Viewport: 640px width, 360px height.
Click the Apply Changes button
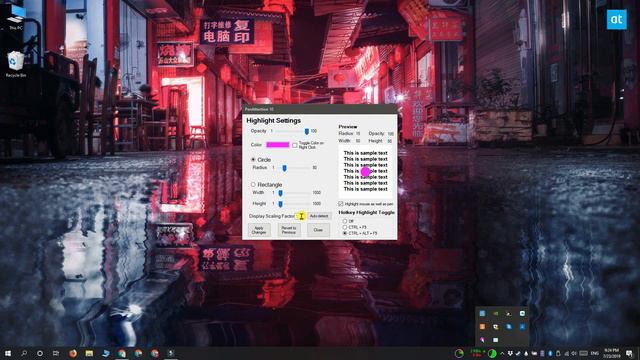[x=259, y=230]
